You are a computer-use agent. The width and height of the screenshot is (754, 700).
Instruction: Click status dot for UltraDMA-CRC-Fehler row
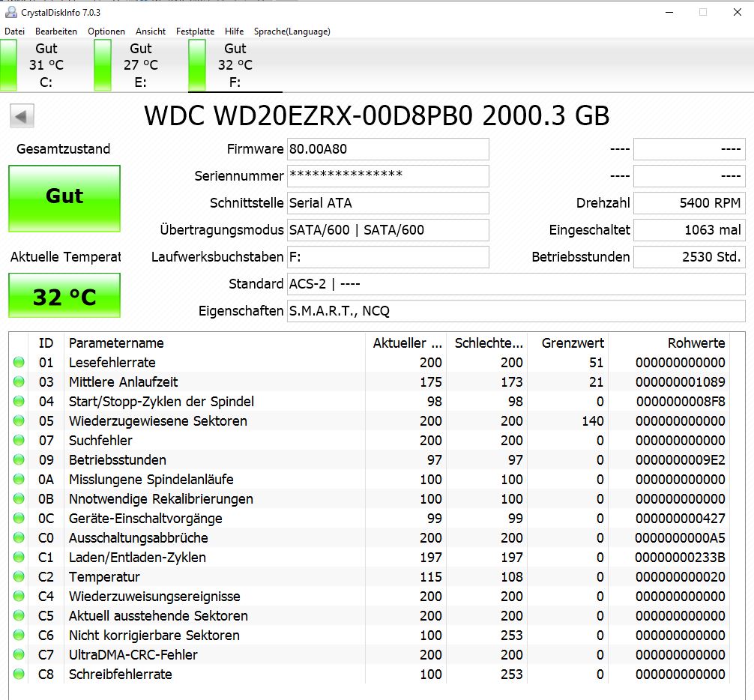[x=19, y=654]
